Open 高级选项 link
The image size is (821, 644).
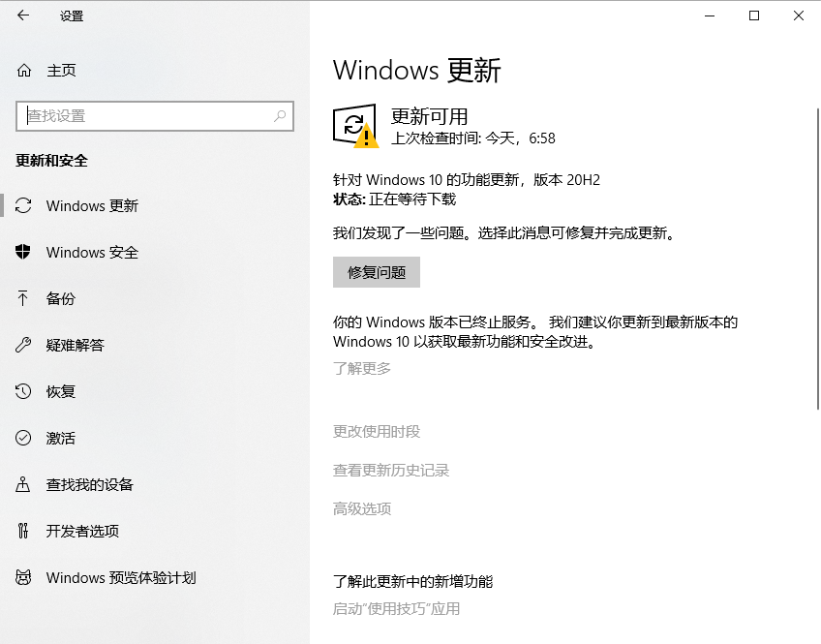[362, 509]
